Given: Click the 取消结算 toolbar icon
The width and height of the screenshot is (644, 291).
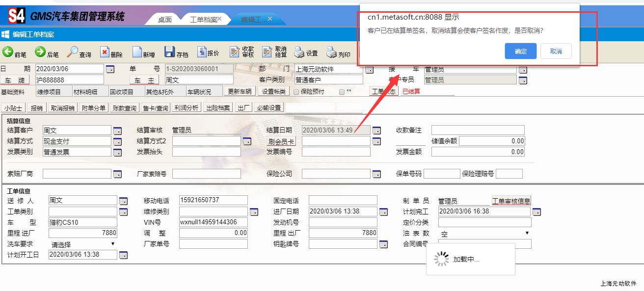Looking at the screenshot, I should coord(268,52).
